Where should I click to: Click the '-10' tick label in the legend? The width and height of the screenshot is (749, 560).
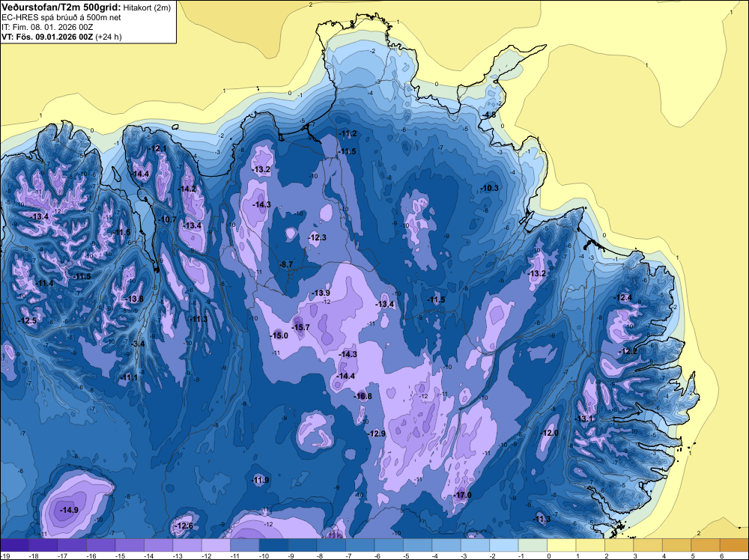tap(264, 556)
